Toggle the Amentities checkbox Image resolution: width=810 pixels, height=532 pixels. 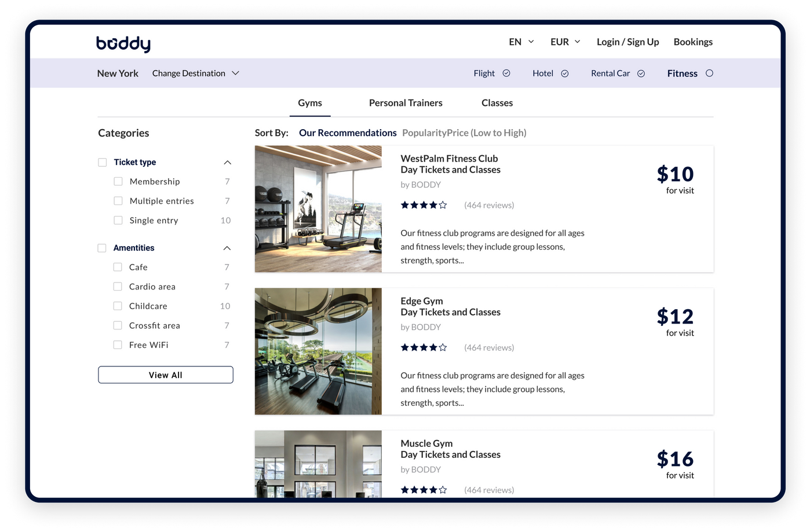coord(102,248)
